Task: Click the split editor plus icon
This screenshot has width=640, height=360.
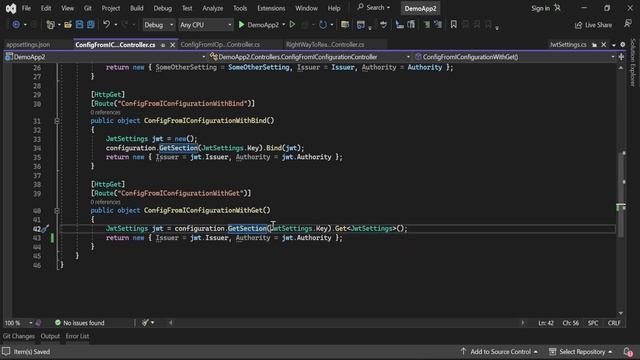Action: pos(621,57)
